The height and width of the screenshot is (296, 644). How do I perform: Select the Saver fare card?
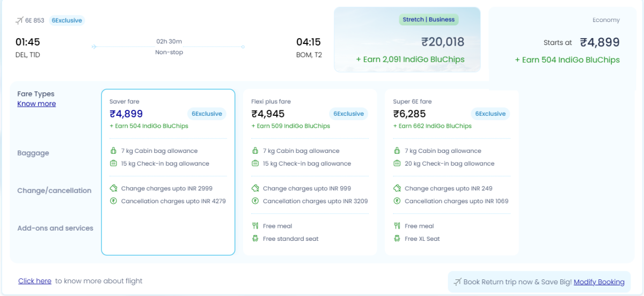tap(168, 172)
